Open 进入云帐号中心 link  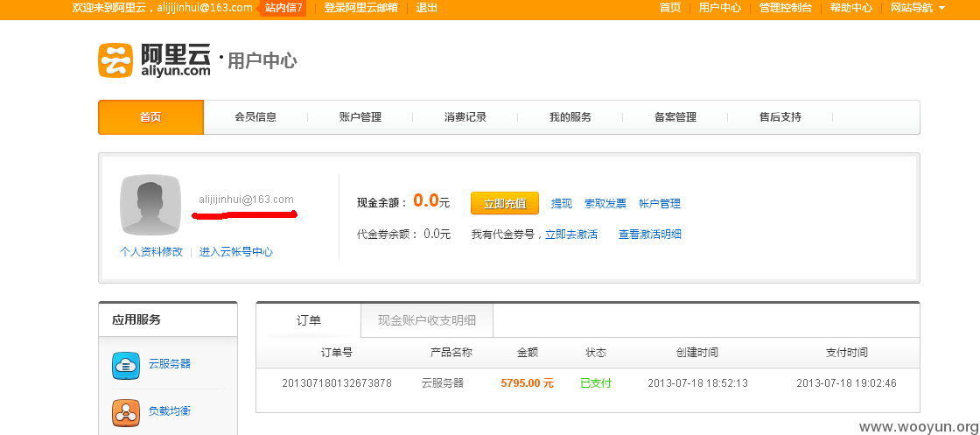[x=235, y=252]
